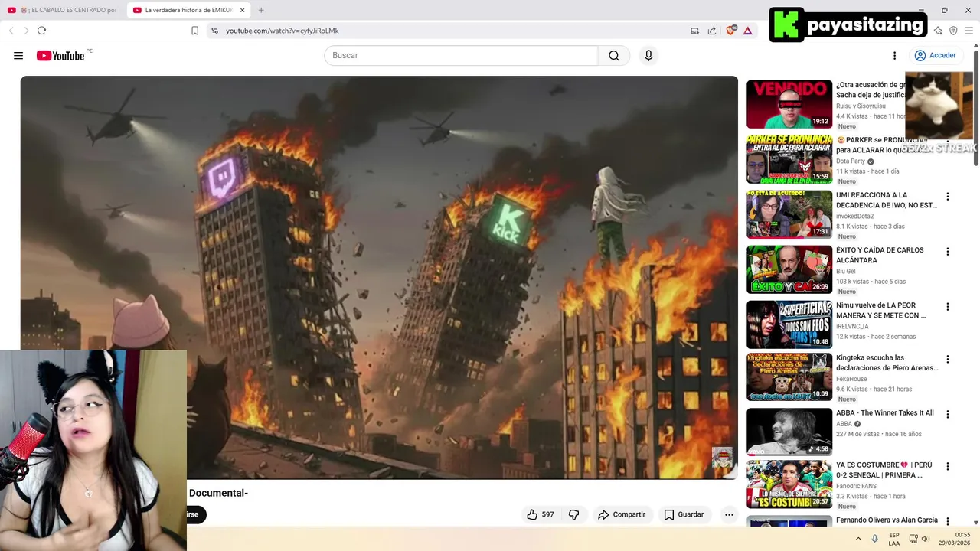Click the Guardar save button
The height and width of the screenshot is (551, 980).
(684, 514)
